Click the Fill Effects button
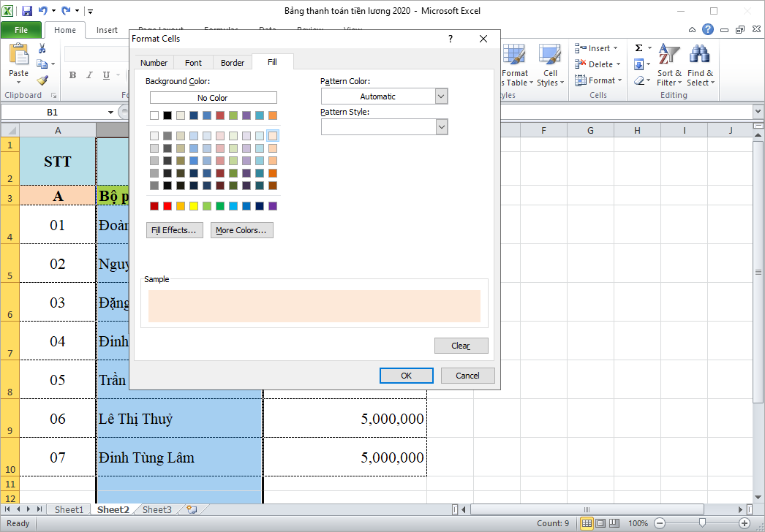This screenshot has height=532, width=765. click(174, 229)
